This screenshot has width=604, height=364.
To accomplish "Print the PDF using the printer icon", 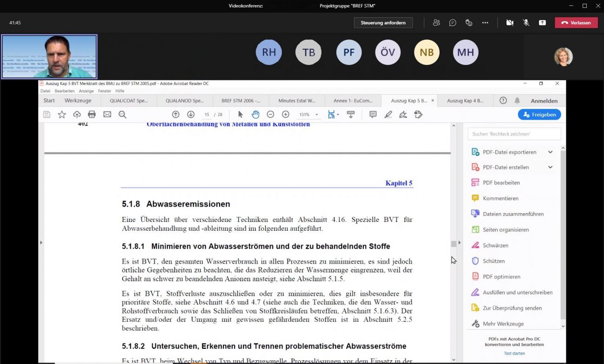I will pos(92,114).
